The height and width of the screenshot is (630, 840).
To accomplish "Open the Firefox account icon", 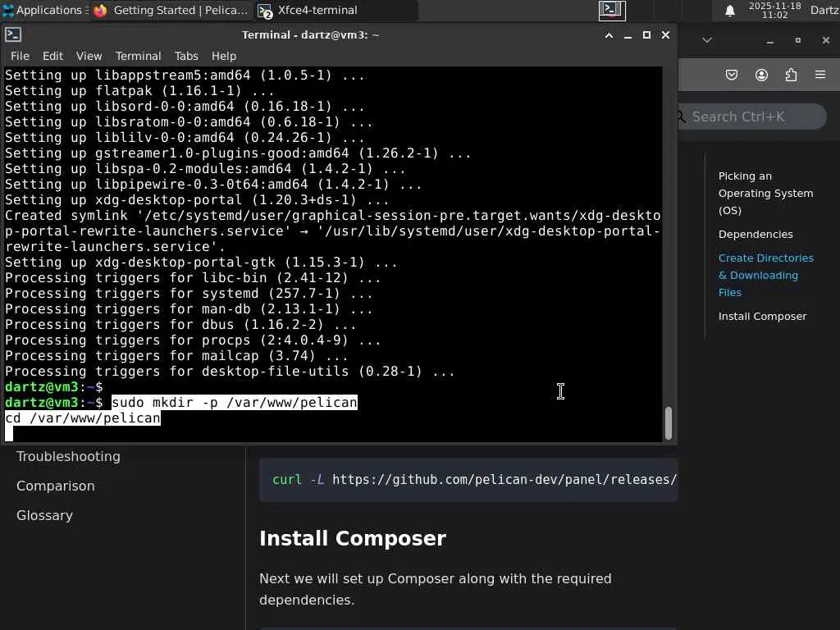I will click(x=761, y=75).
